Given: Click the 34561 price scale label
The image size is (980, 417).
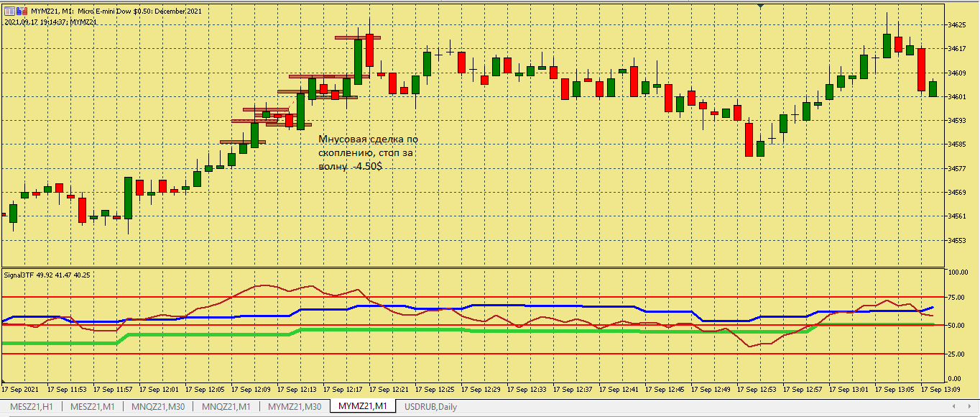Looking at the screenshot, I should click(x=957, y=216).
